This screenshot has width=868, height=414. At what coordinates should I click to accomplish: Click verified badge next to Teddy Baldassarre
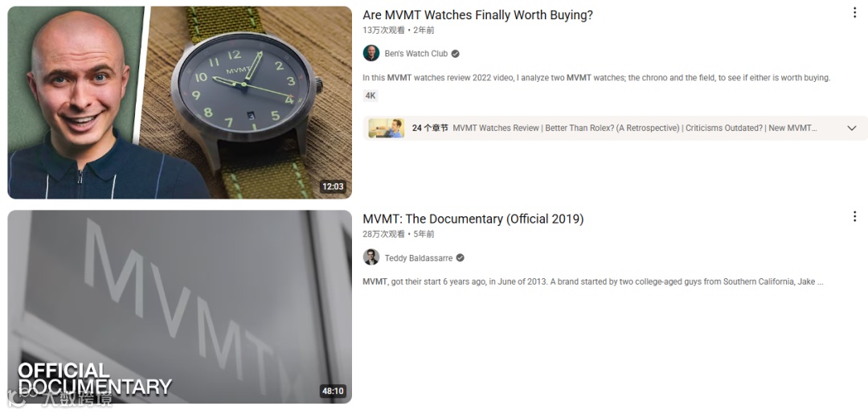[x=460, y=258]
